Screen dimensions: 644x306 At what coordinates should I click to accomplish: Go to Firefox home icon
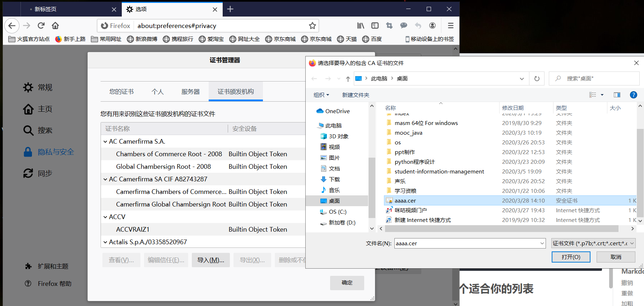[x=55, y=25]
